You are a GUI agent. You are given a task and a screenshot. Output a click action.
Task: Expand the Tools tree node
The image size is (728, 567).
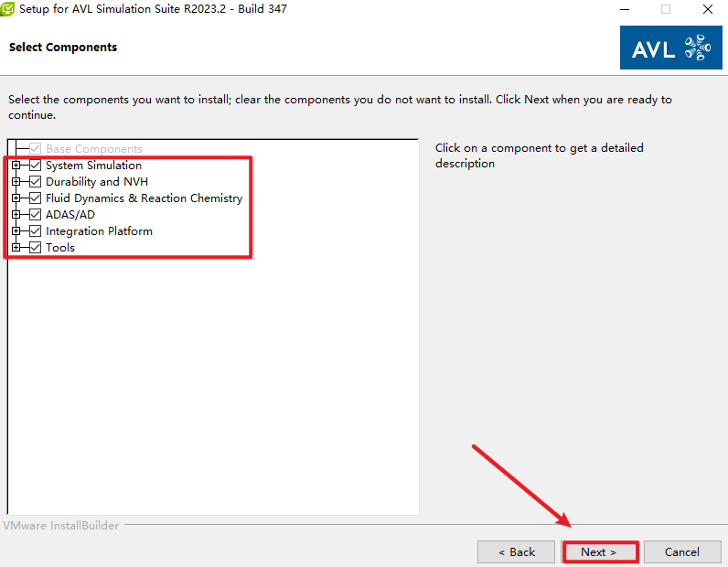16,248
